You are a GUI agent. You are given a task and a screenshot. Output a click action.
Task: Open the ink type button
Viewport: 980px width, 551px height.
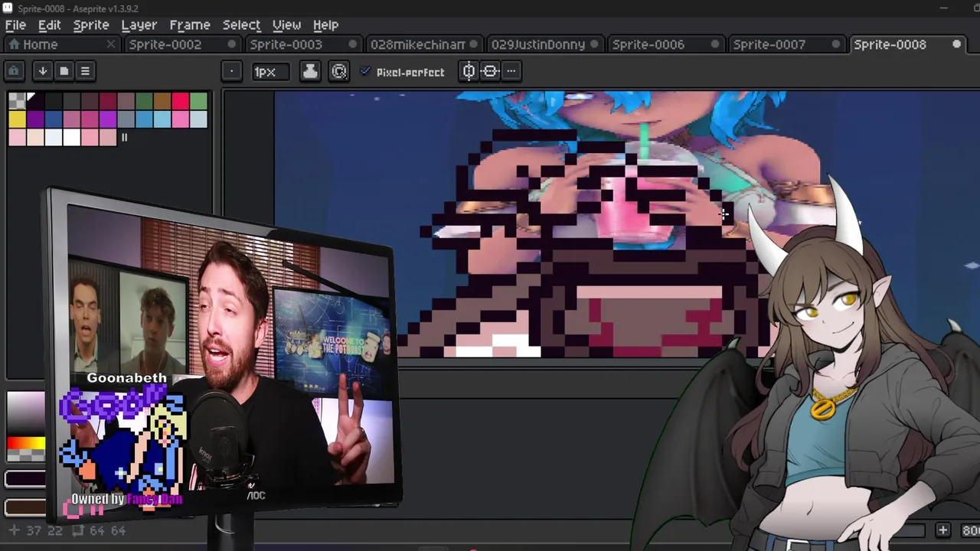pos(310,72)
